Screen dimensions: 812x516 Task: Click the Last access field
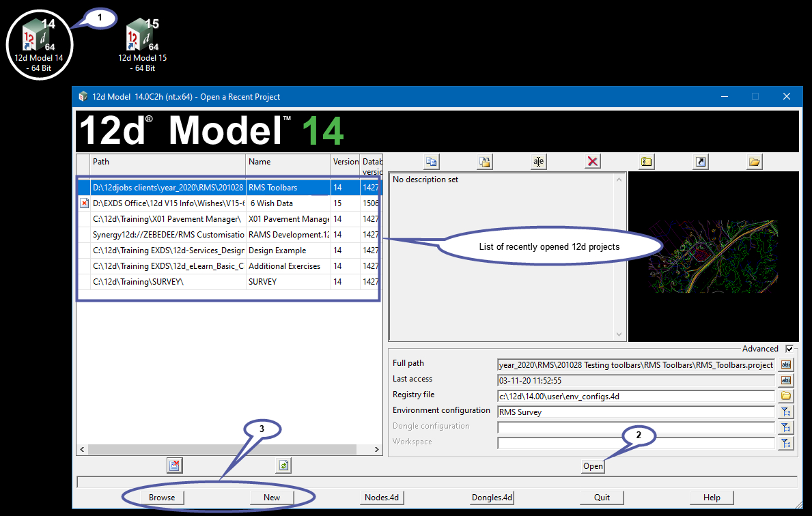pyautogui.click(x=636, y=380)
